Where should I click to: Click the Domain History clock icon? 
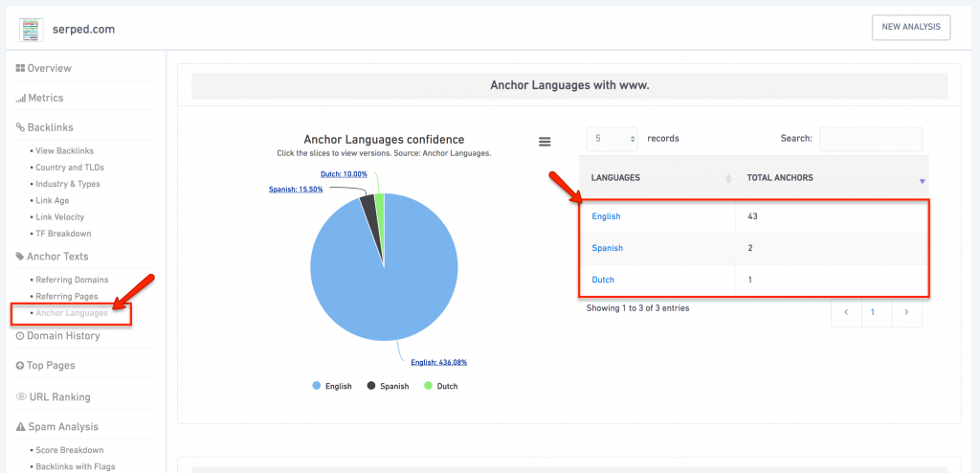click(19, 336)
